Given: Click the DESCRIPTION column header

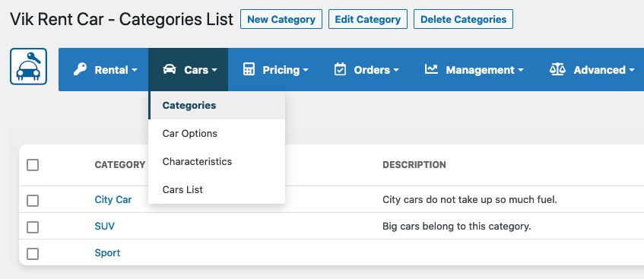Looking at the screenshot, I should [414, 165].
